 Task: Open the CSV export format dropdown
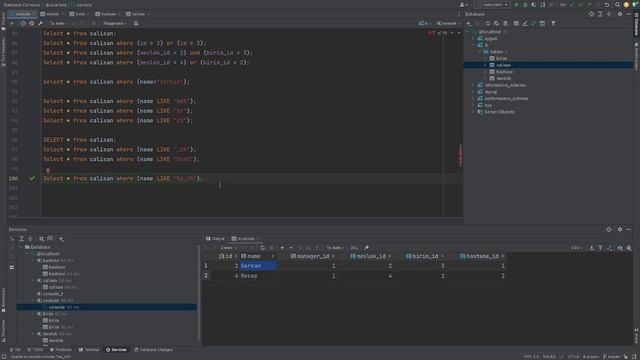(576, 248)
